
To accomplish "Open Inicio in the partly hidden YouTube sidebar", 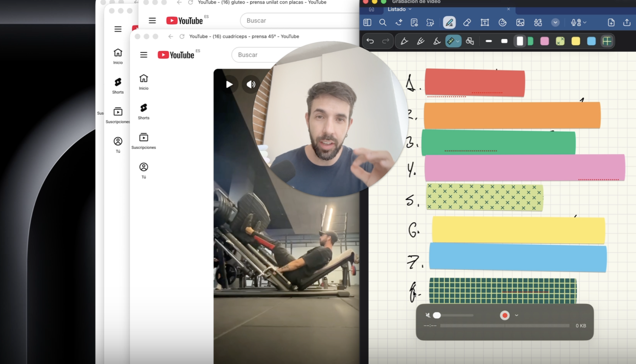I will coord(118,56).
